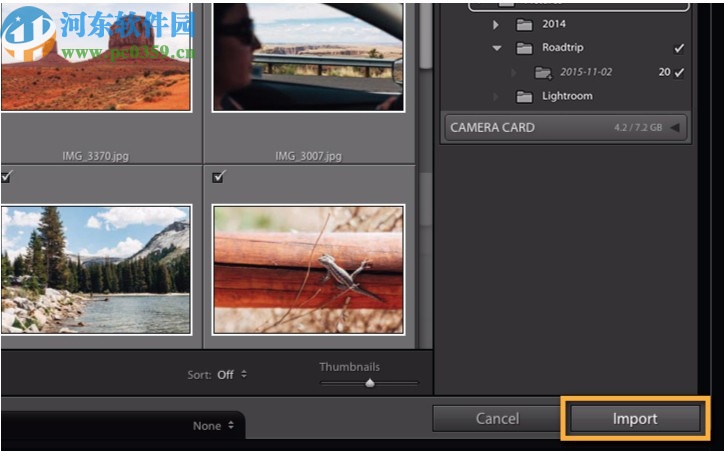Click the photo count 20 value
Image resolution: width=724 pixels, height=451 pixels.
point(664,72)
